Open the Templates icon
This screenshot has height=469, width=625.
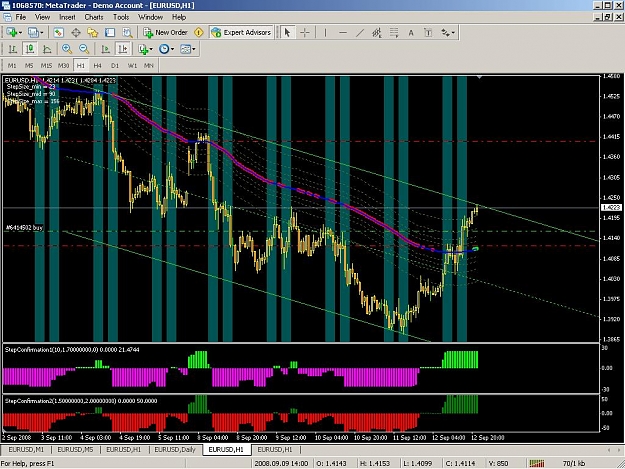185,49
